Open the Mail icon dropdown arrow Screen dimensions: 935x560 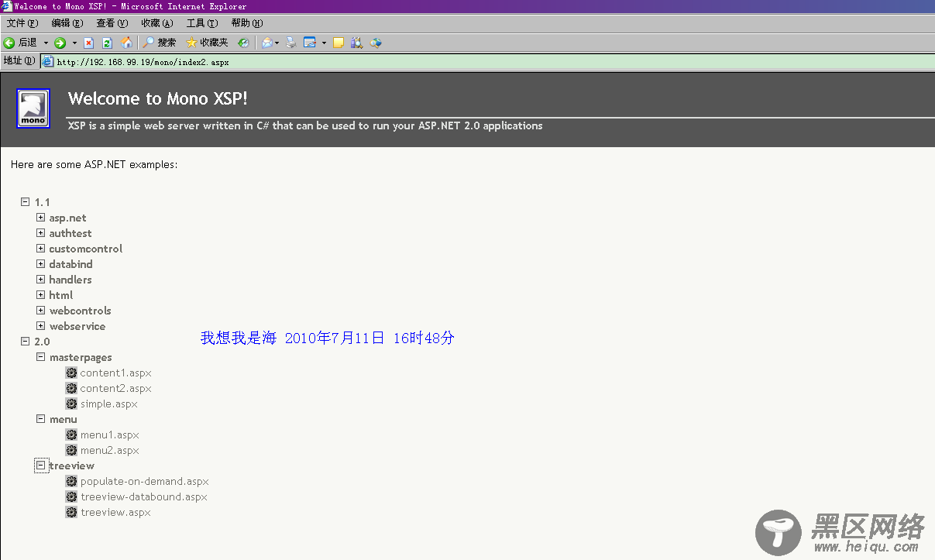pyautogui.click(x=277, y=43)
